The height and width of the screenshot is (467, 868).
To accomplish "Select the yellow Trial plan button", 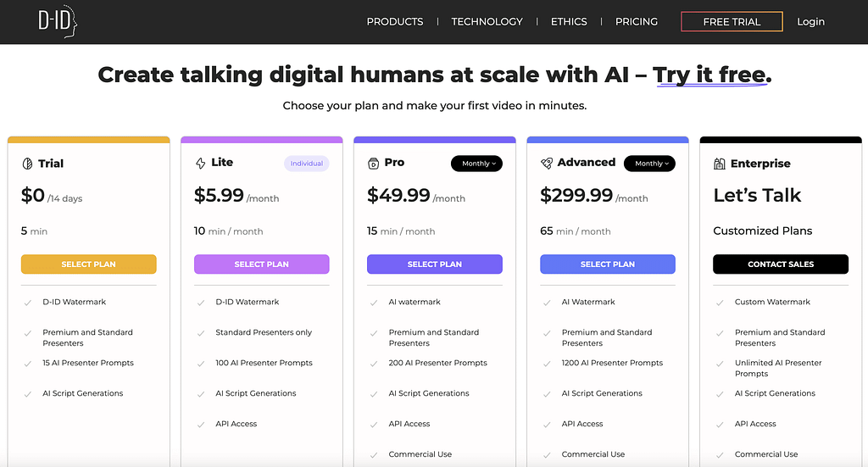I will tap(88, 264).
